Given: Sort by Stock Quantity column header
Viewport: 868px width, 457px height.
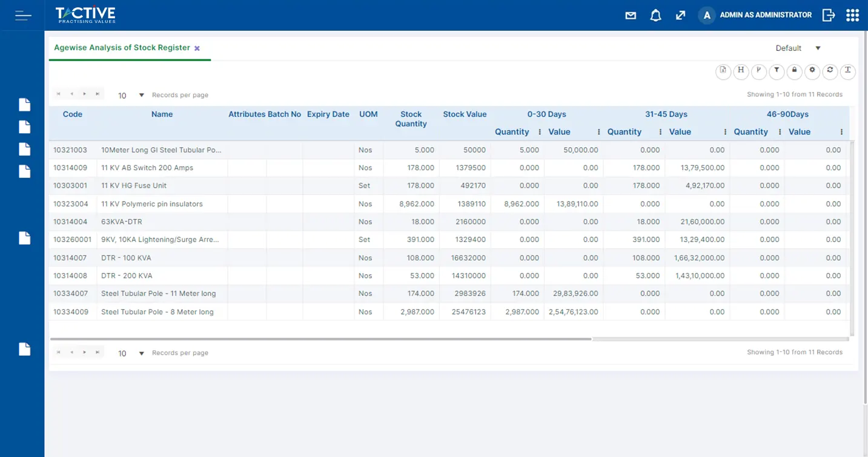Looking at the screenshot, I should pyautogui.click(x=411, y=119).
